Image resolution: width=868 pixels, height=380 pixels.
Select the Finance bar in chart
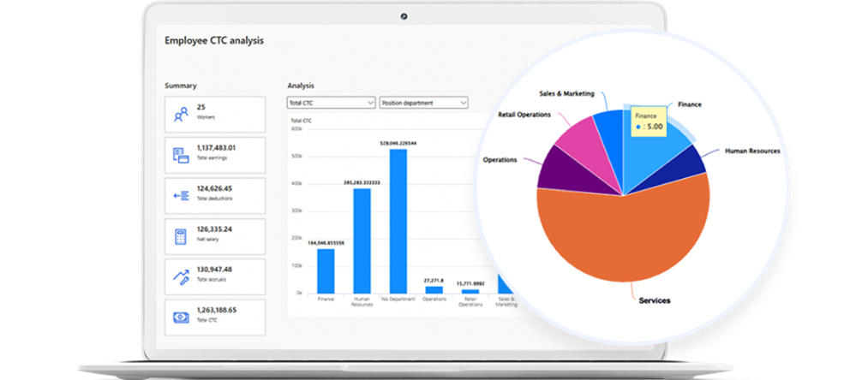pyautogui.click(x=326, y=270)
